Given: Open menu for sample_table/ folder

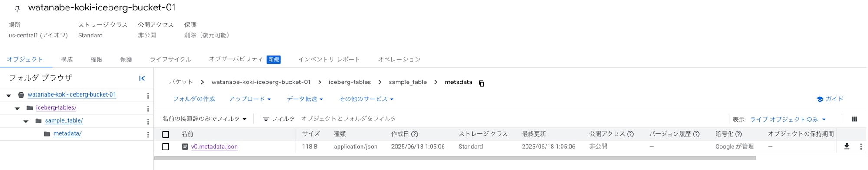Looking at the screenshot, I should [148, 122].
